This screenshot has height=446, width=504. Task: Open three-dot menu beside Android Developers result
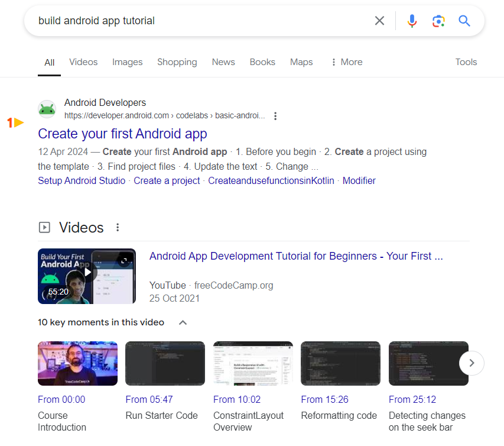(x=275, y=116)
